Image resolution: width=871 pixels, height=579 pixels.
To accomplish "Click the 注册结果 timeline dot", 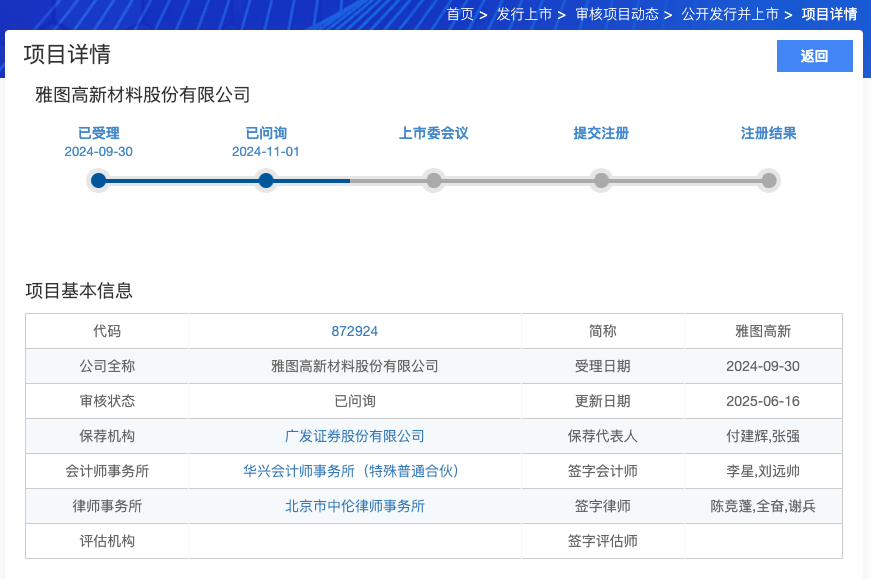I will pyautogui.click(x=769, y=181).
